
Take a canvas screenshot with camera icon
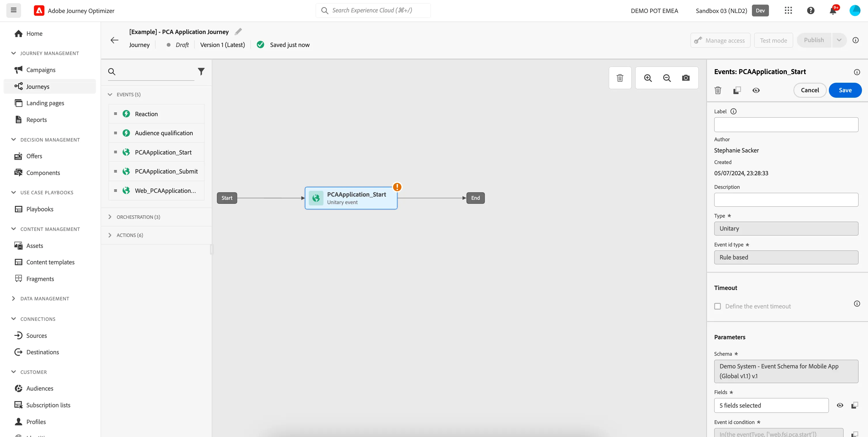685,78
